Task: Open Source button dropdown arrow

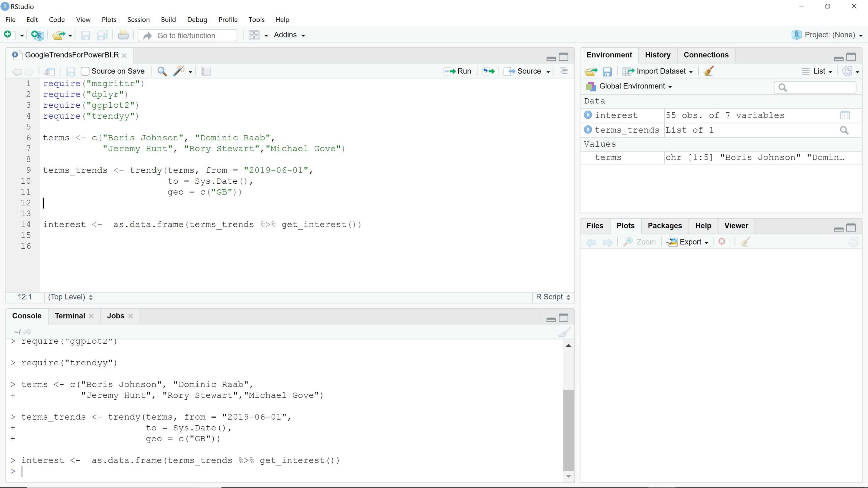Action: 548,72
